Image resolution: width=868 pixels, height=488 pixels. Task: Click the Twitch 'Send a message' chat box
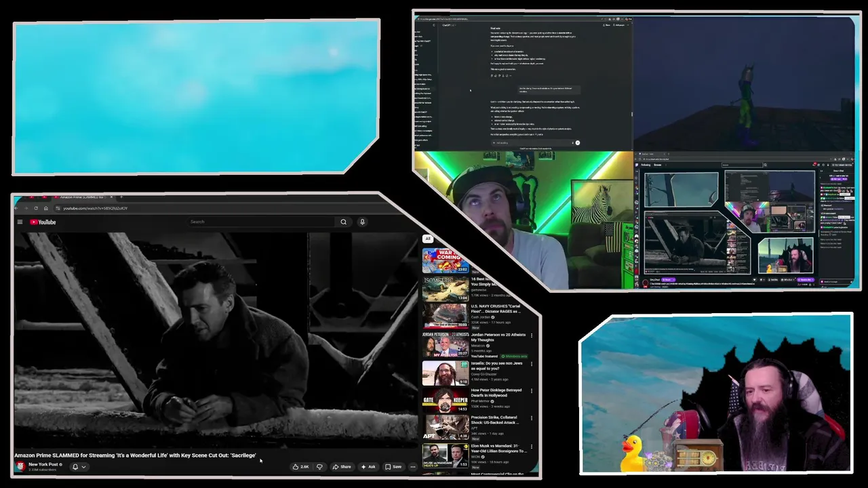click(835, 281)
